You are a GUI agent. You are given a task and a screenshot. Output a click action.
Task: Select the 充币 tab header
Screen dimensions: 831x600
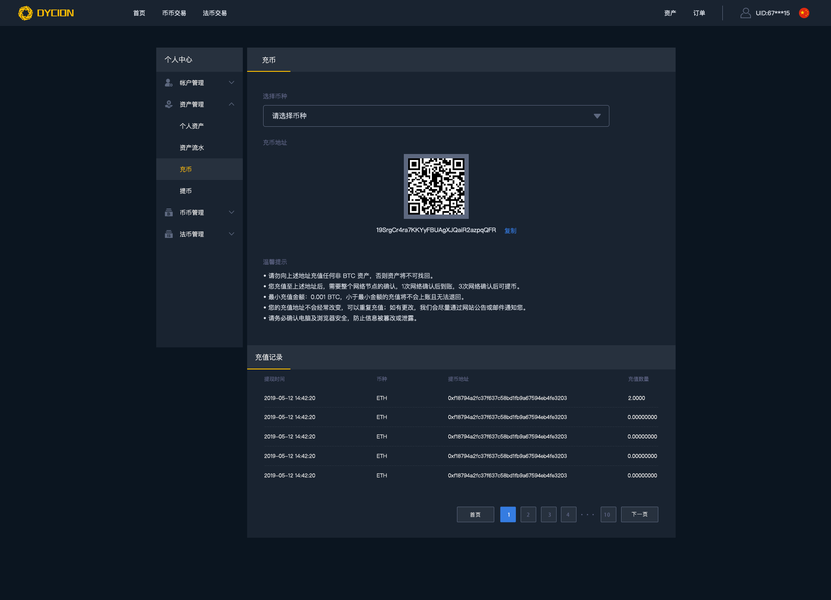pos(269,60)
